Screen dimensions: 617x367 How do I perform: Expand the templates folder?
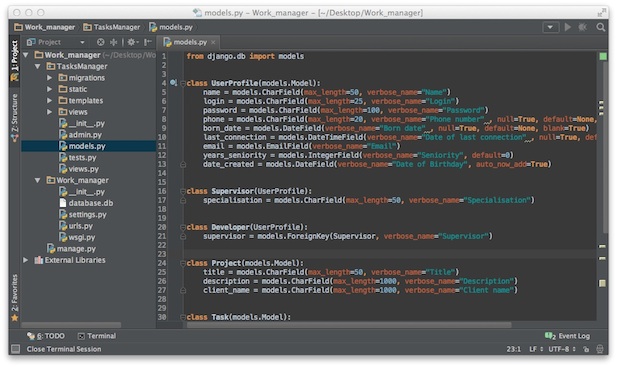tap(50, 101)
